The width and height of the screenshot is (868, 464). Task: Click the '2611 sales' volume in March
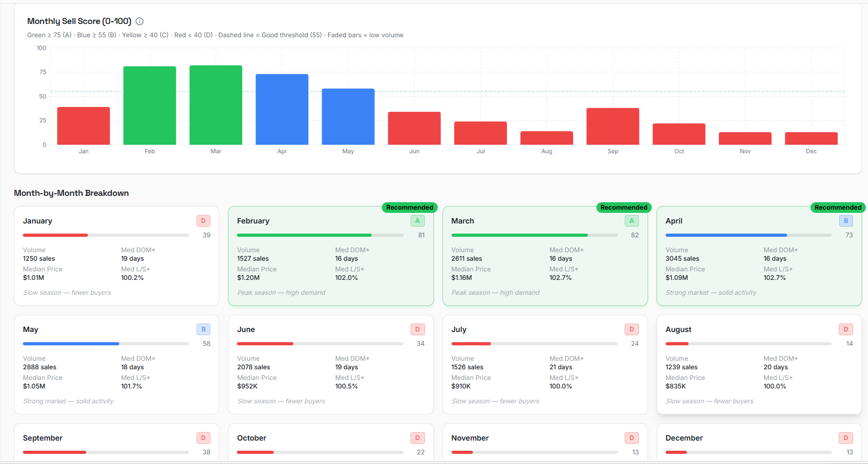(x=466, y=259)
